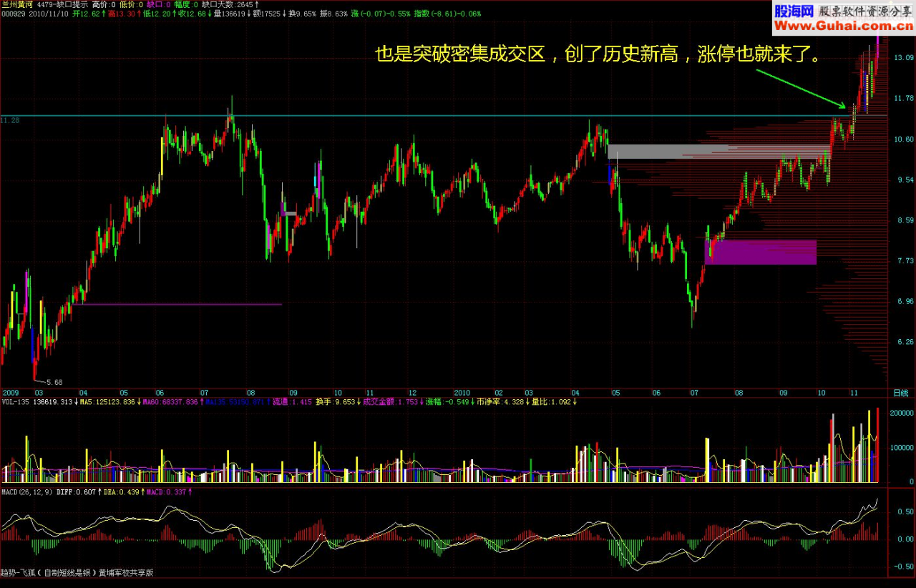Click the opening price 开12.62
This screenshot has width=916, height=588.
pyautogui.click(x=88, y=14)
